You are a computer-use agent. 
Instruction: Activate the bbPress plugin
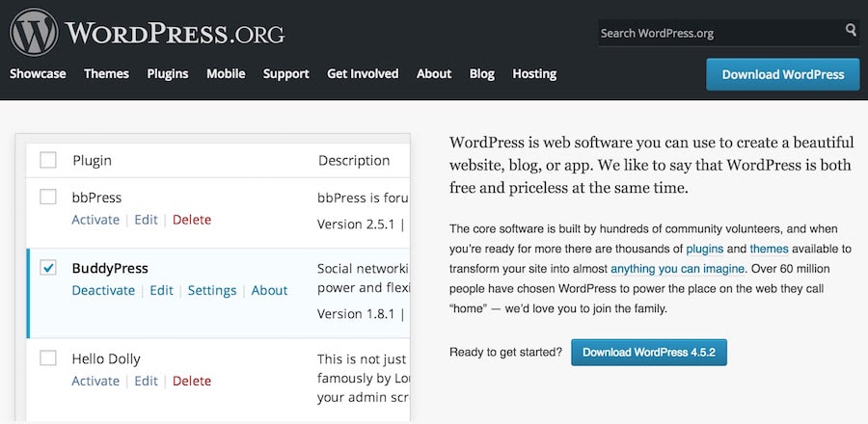[x=95, y=220]
